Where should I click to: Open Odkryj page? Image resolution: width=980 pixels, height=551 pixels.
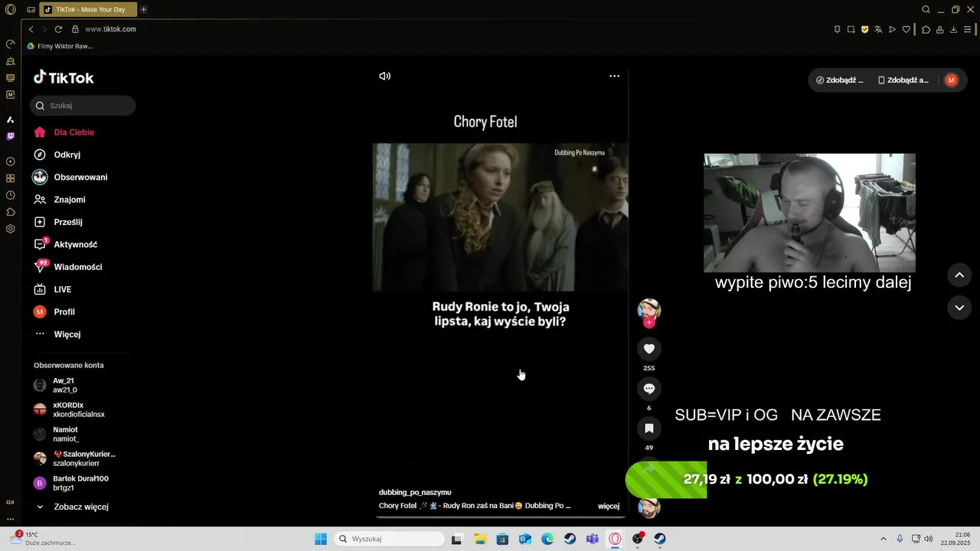click(57, 155)
